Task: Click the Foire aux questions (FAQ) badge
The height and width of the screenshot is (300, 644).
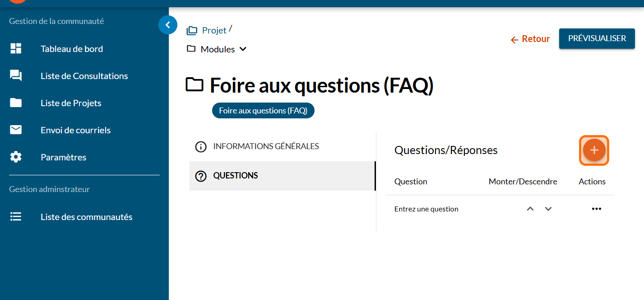Action: 263,111
